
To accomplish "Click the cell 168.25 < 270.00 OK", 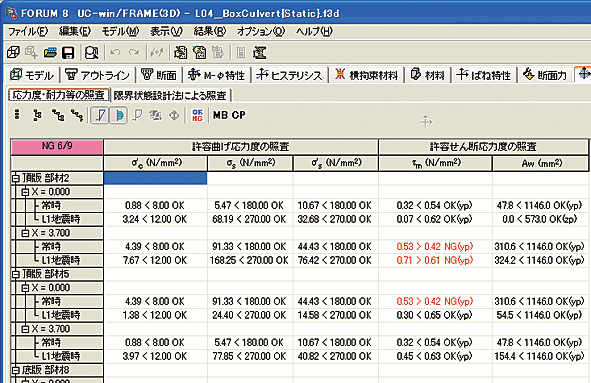I will pyautogui.click(x=249, y=260).
